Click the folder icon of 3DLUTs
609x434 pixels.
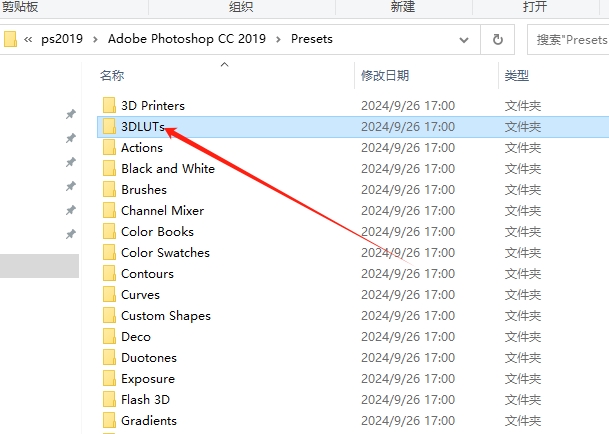(109, 126)
